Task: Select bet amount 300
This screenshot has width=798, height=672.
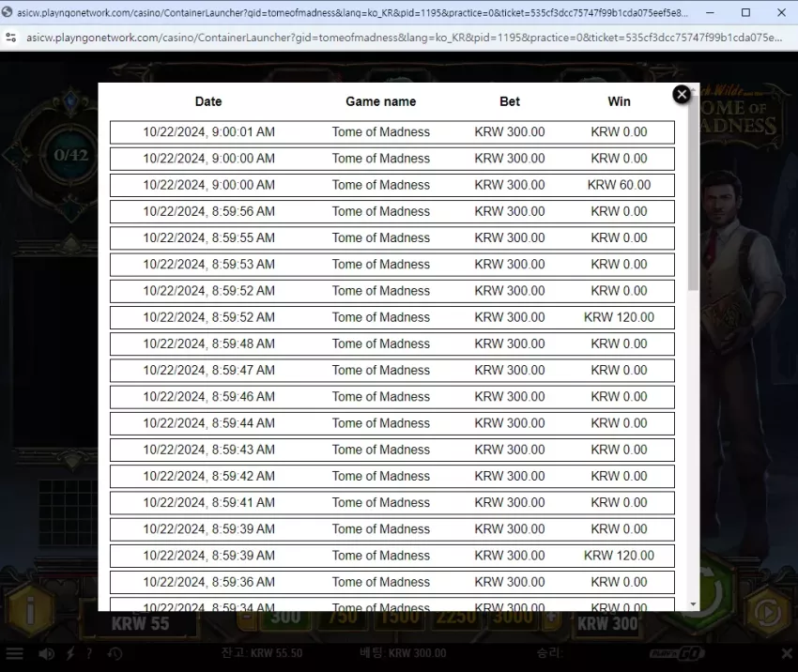Action: tap(285, 619)
